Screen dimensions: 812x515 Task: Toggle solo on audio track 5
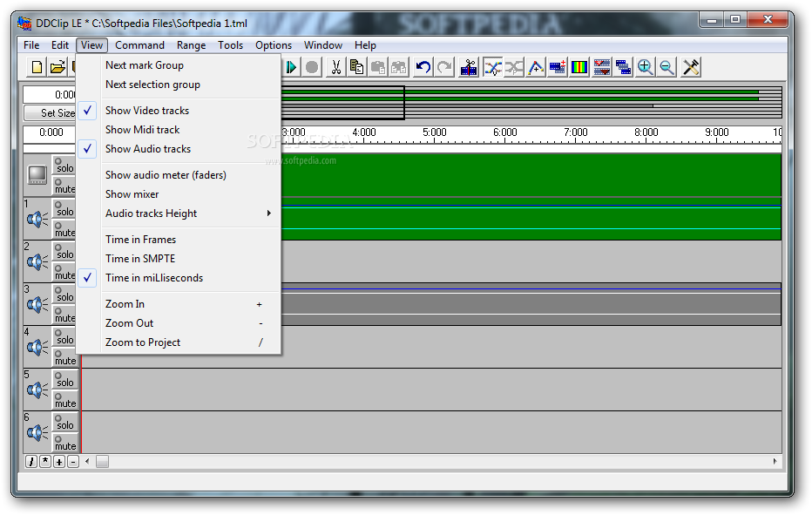point(64,379)
